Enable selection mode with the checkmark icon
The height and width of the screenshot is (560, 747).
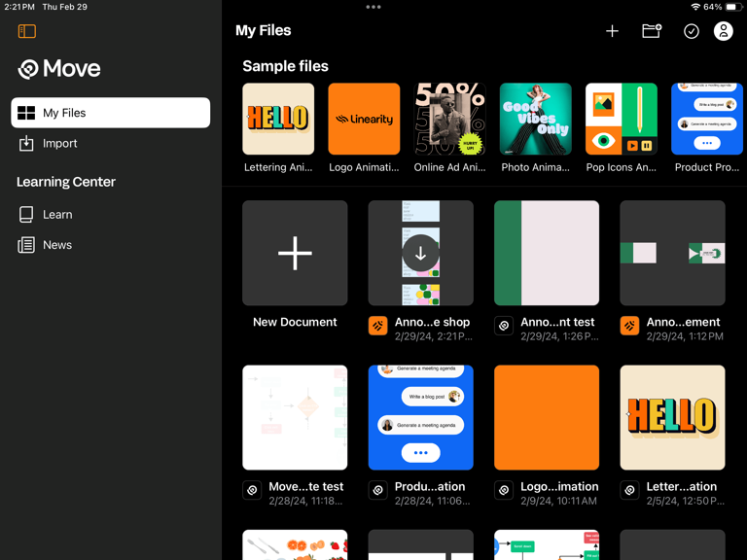(692, 31)
